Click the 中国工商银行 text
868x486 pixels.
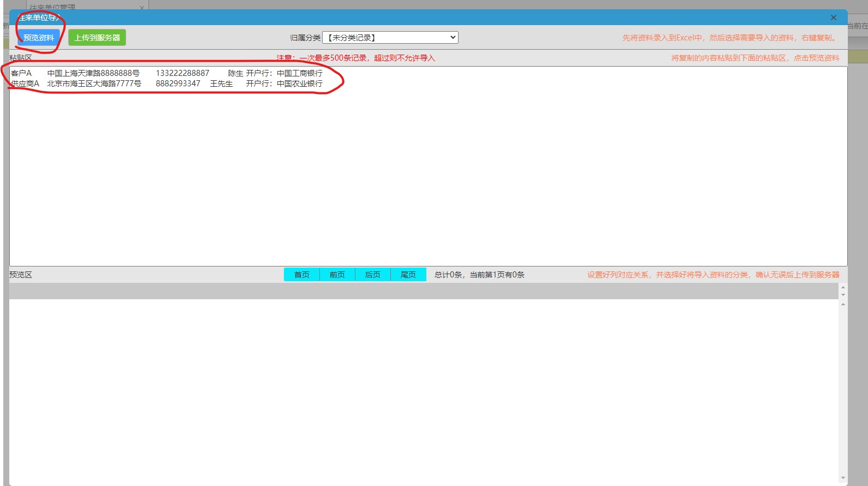point(300,73)
